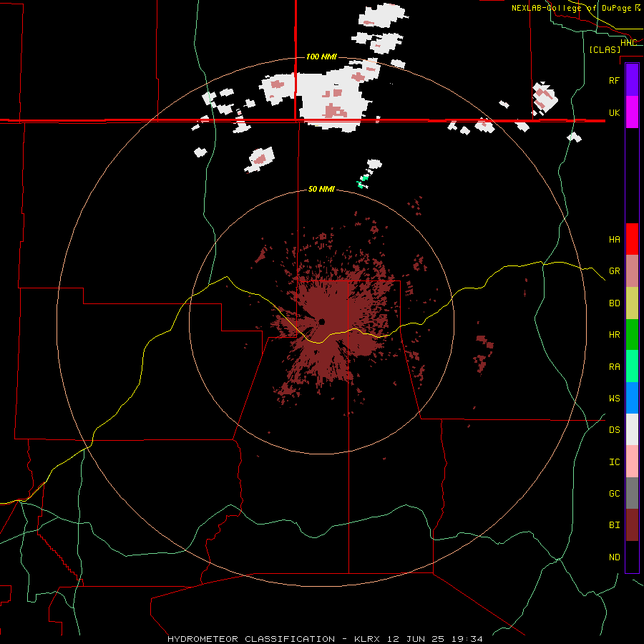Click the purple RF color swatch
The height and width of the screenshot is (644, 644).
pyautogui.click(x=632, y=80)
